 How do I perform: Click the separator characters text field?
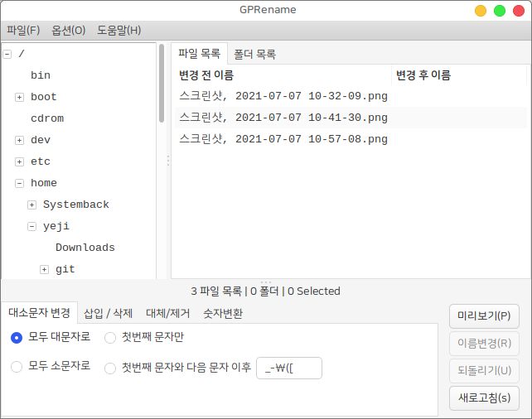(288, 368)
